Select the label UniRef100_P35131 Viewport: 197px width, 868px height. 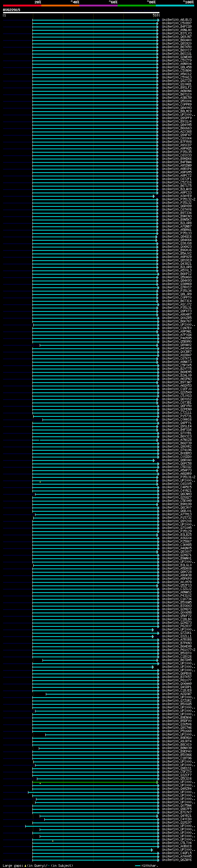177,308
